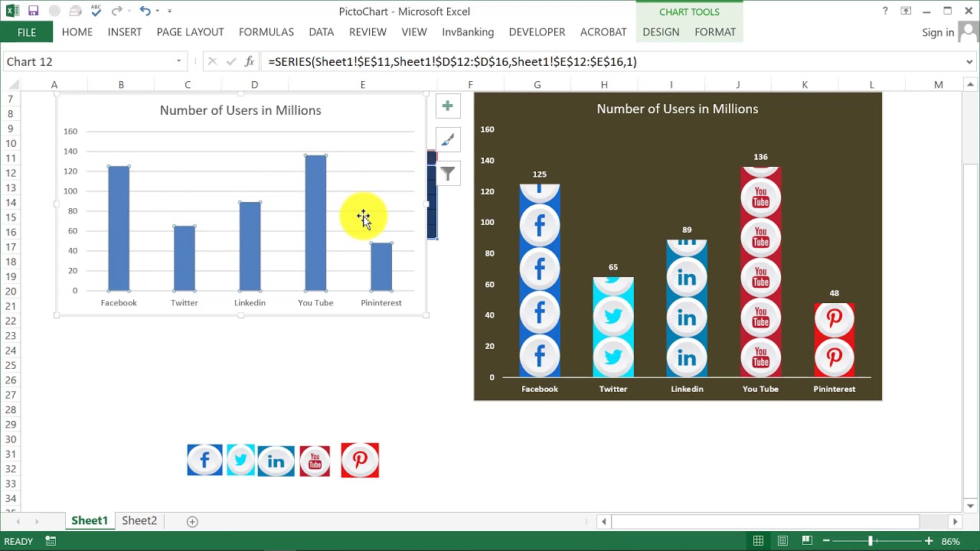Click the Insert Function fx icon
Screen dimensions: 980x551
point(250,61)
